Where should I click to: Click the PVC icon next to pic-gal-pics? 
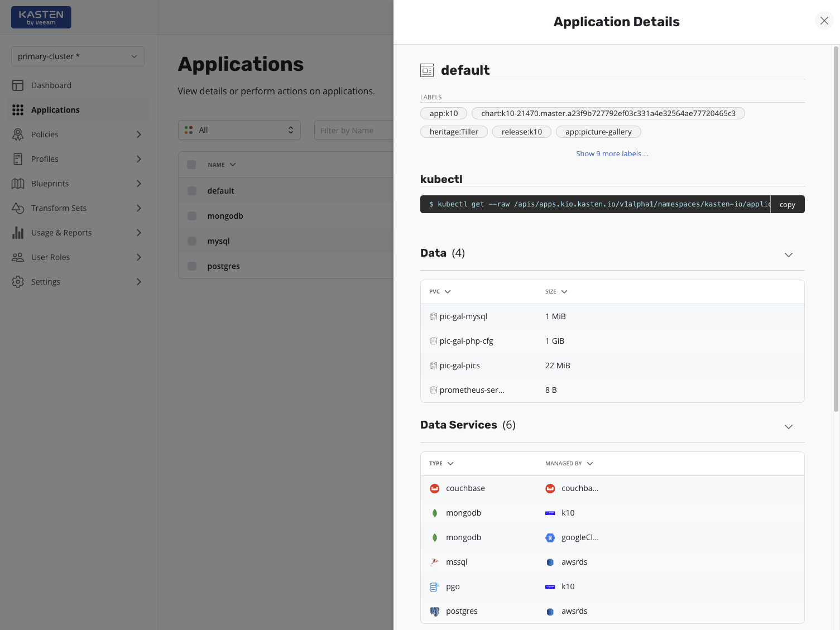coord(434,366)
